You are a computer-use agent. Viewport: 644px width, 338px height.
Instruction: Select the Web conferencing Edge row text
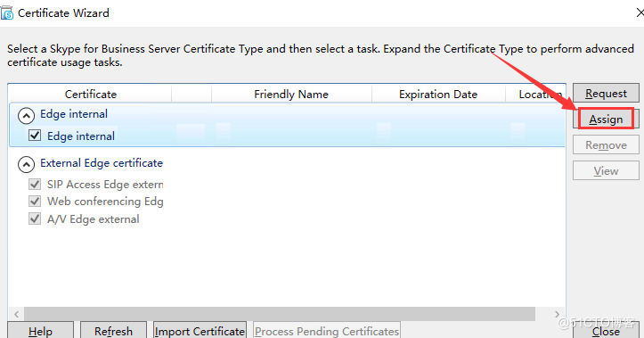pyautogui.click(x=105, y=202)
